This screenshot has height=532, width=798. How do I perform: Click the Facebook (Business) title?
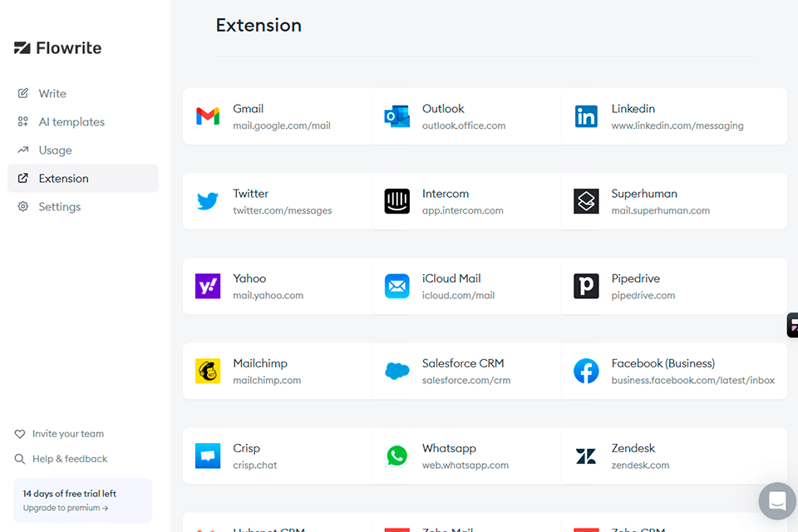pos(663,363)
